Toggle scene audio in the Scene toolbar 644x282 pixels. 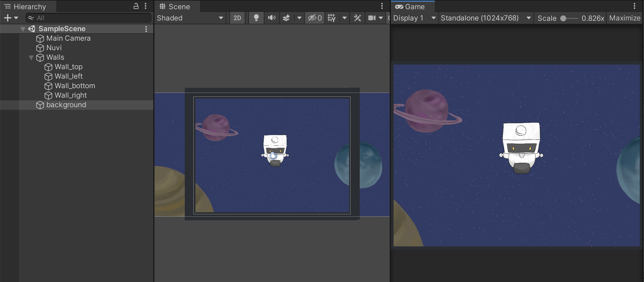coord(272,18)
